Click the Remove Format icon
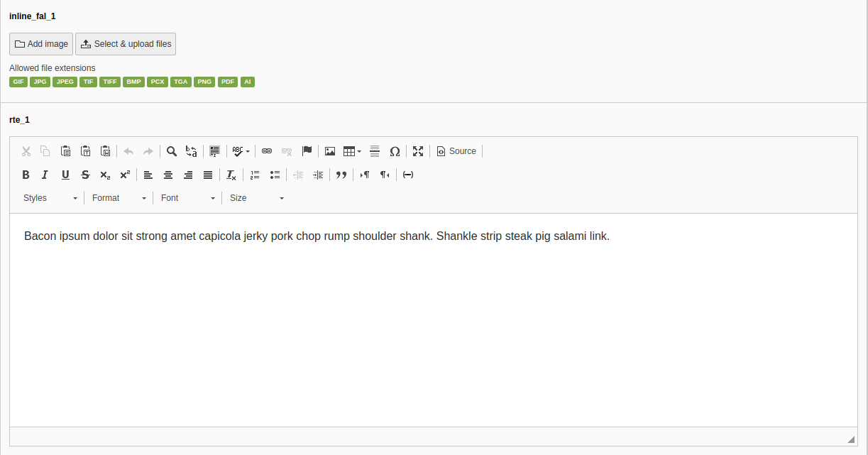 pos(231,175)
